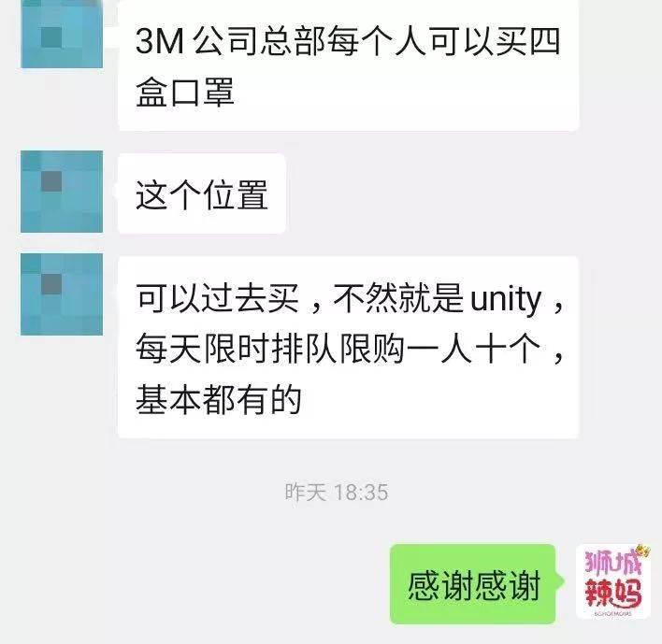Click the 每天限时排队限购 line of text

click(x=350, y=349)
